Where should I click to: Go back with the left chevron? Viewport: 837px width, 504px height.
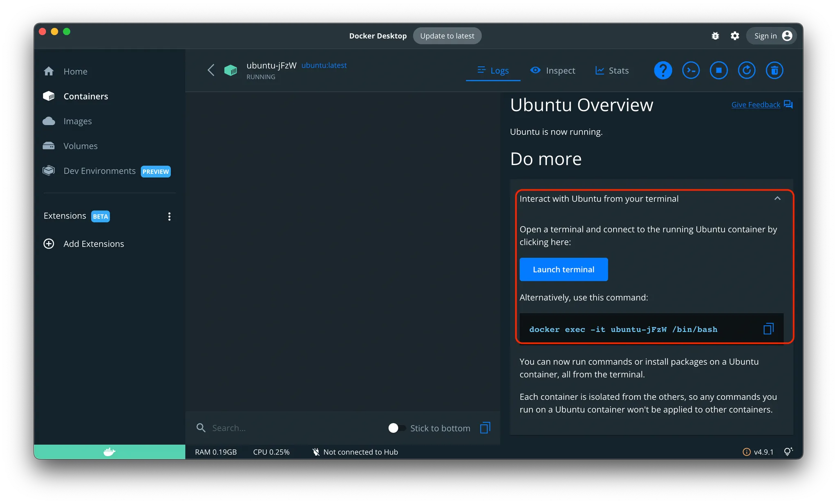(x=211, y=70)
